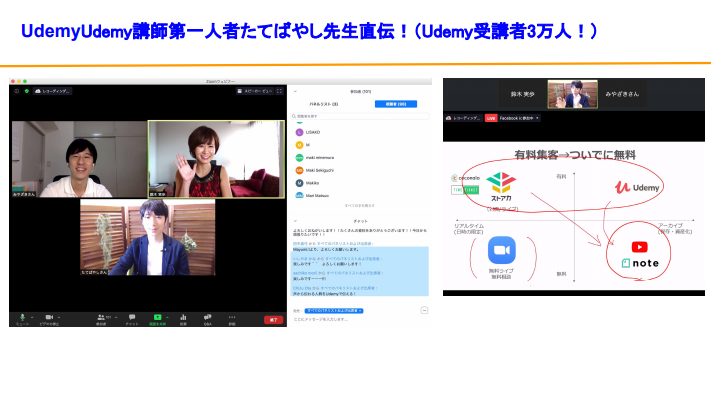
Task: Stop video using the camera icon
Action: (x=49, y=317)
